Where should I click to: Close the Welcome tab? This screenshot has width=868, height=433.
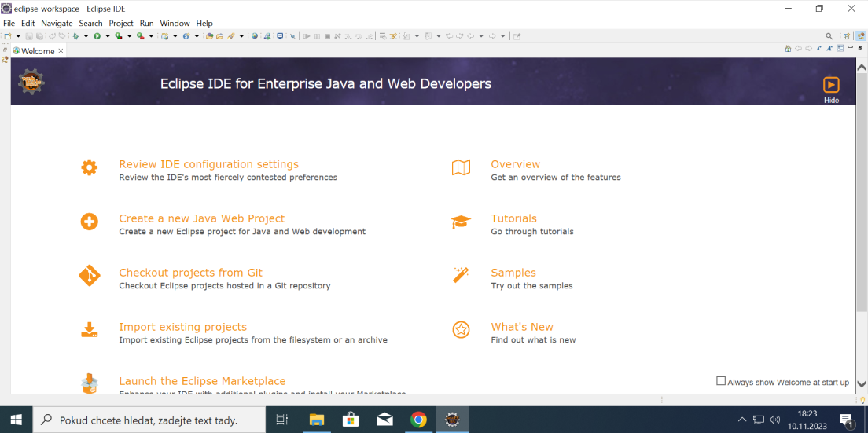point(61,51)
